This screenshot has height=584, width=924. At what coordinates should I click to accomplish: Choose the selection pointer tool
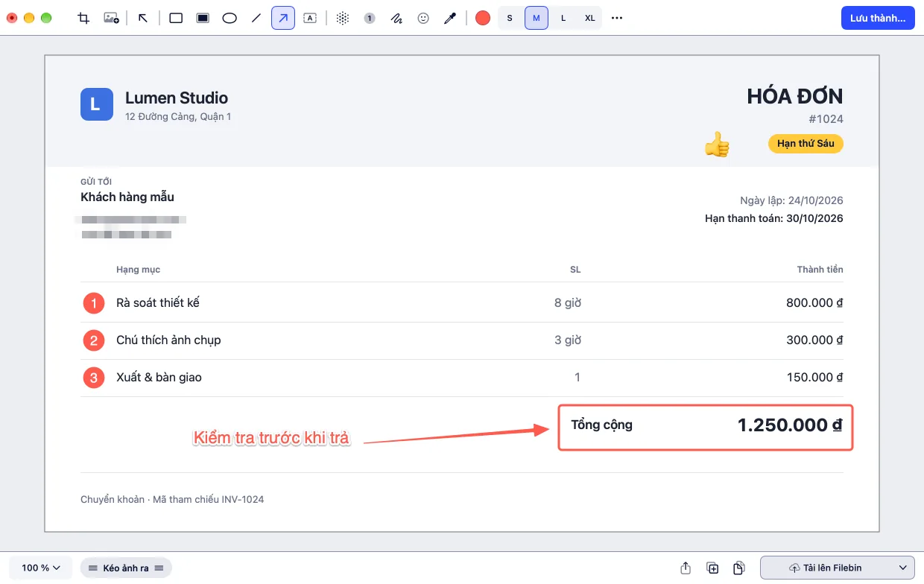coord(143,18)
